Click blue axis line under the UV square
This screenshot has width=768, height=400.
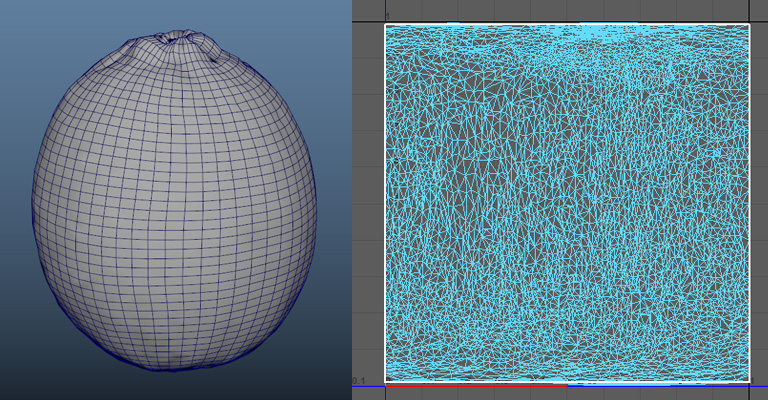(x=660, y=384)
